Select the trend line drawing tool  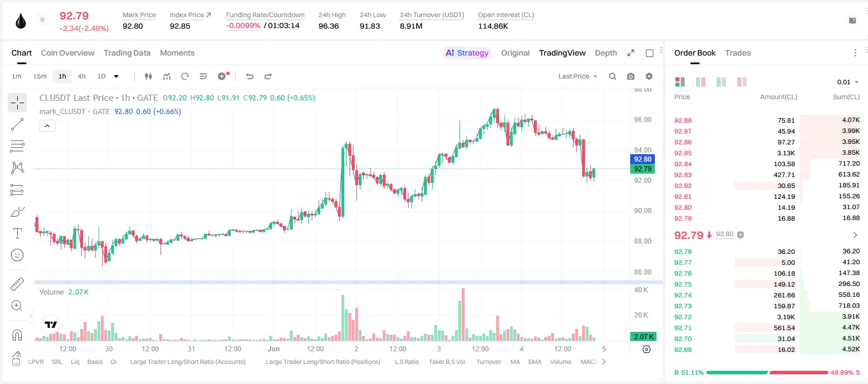click(x=17, y=124)
